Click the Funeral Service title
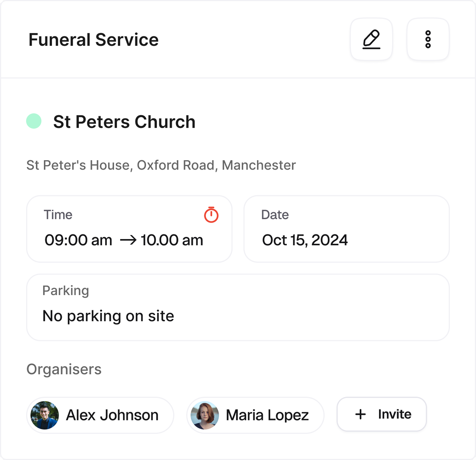Image resolution: width=476 pixels, height=460 pixels. [x=93, y=40]
